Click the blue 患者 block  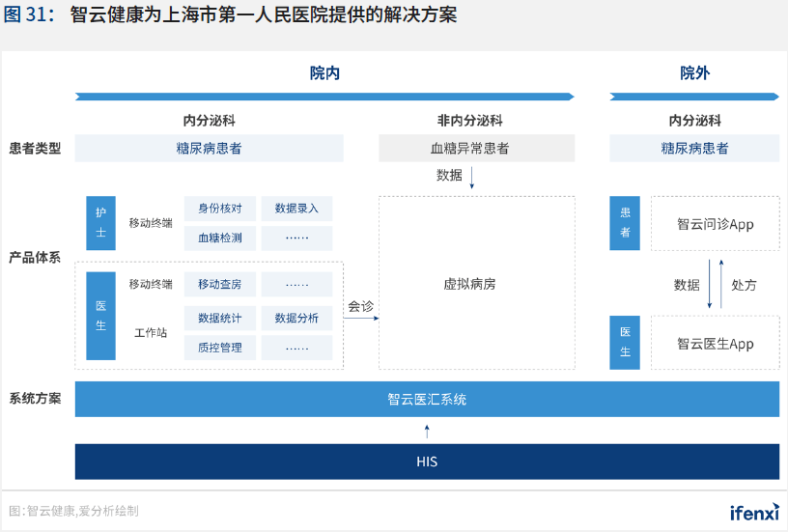[x=625, y=223]
